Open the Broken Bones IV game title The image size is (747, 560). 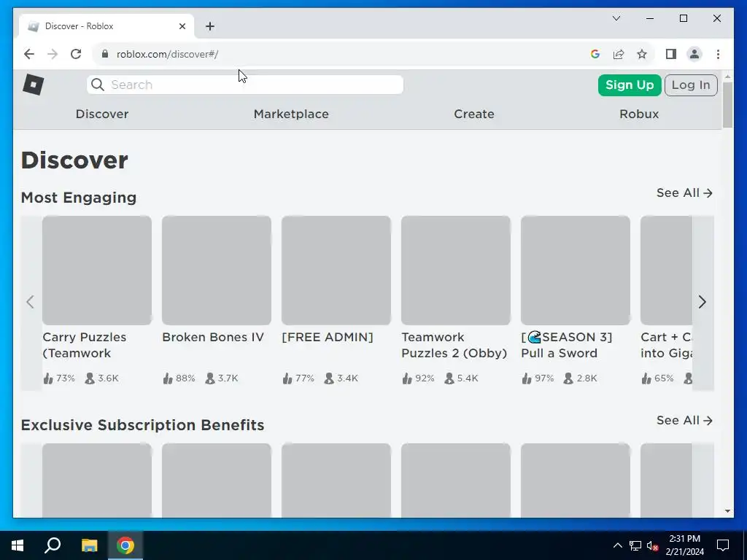click(x=213, y=337)
